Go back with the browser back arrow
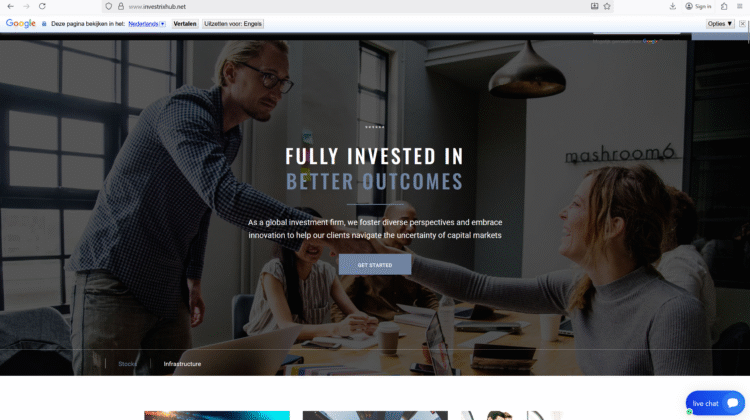This screenshot has height=420, width=750. pyautogui.click(x=11, y=6)
